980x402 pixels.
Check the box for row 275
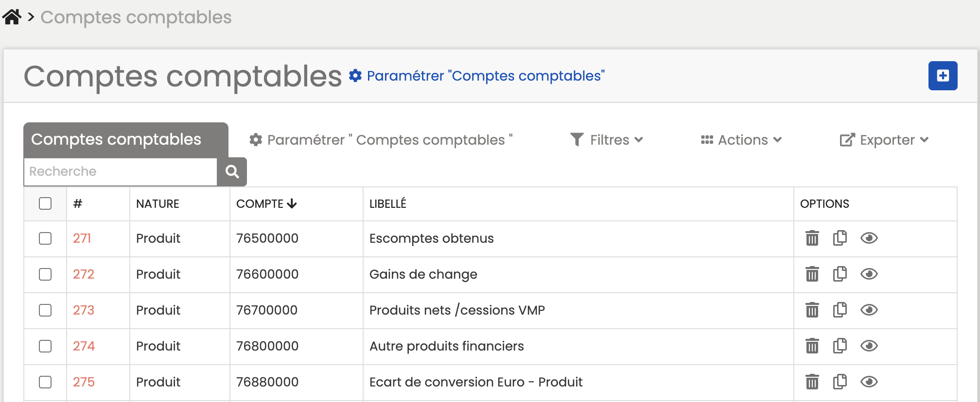coord(45,382)
